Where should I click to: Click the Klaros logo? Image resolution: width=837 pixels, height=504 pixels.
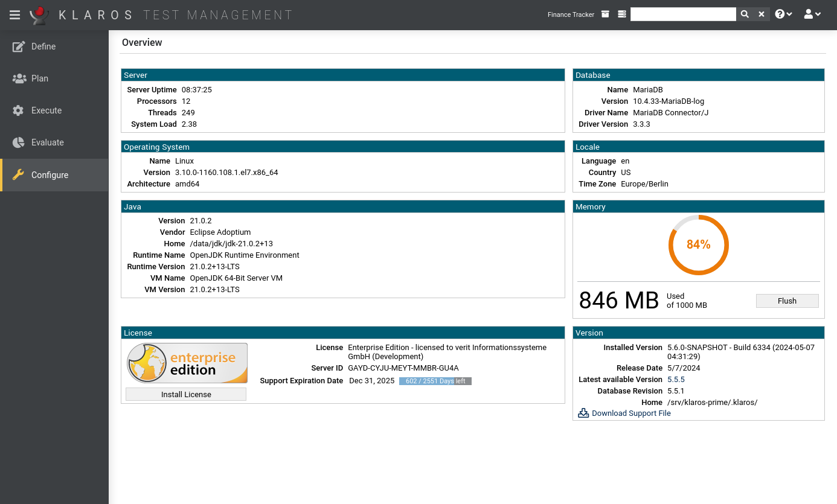click(x=38, y=14)
